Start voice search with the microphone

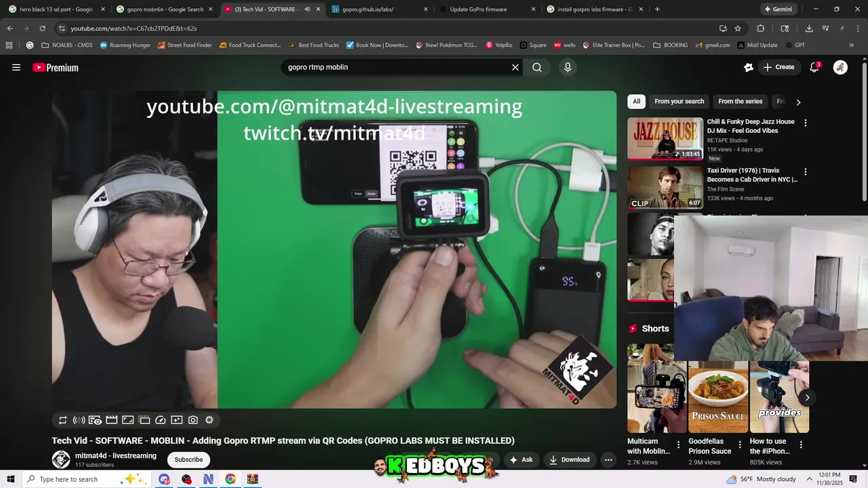coord(568,67)
